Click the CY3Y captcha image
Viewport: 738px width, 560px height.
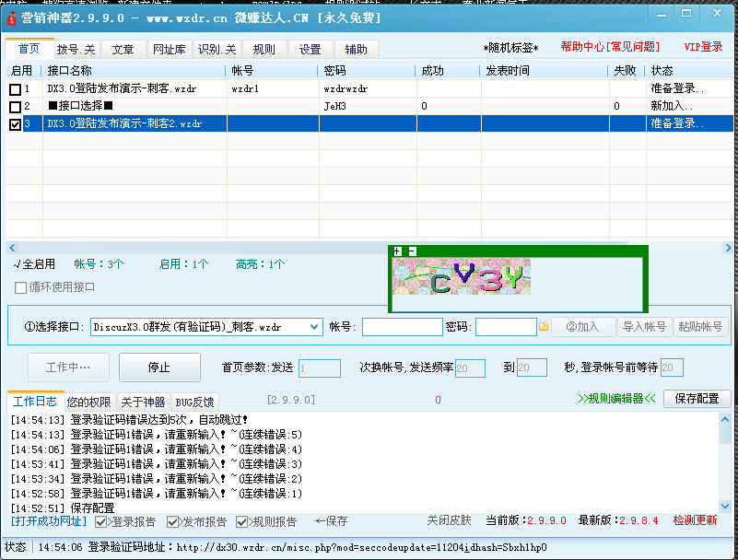pyautogui.click(x=461, y=276)
